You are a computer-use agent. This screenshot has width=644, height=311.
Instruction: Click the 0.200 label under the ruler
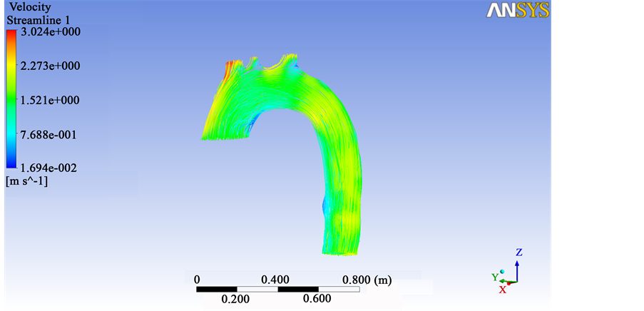[x=235, y=299]
